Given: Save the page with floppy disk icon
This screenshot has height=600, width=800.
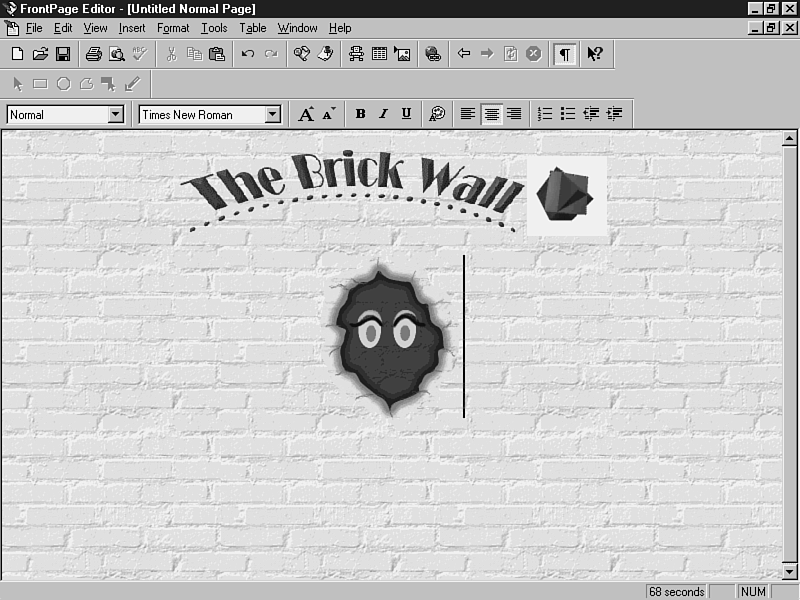Looking at the screenshot, I should [x=63, y=54].
